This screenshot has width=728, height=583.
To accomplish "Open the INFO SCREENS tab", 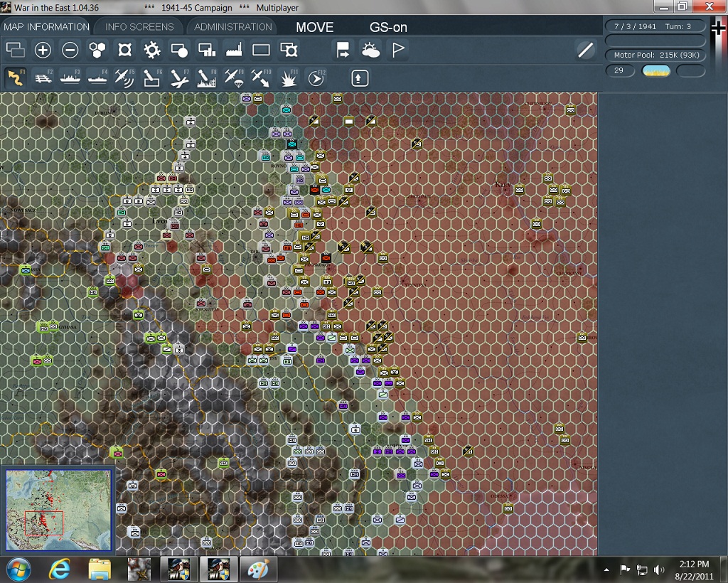I will 139,27.
